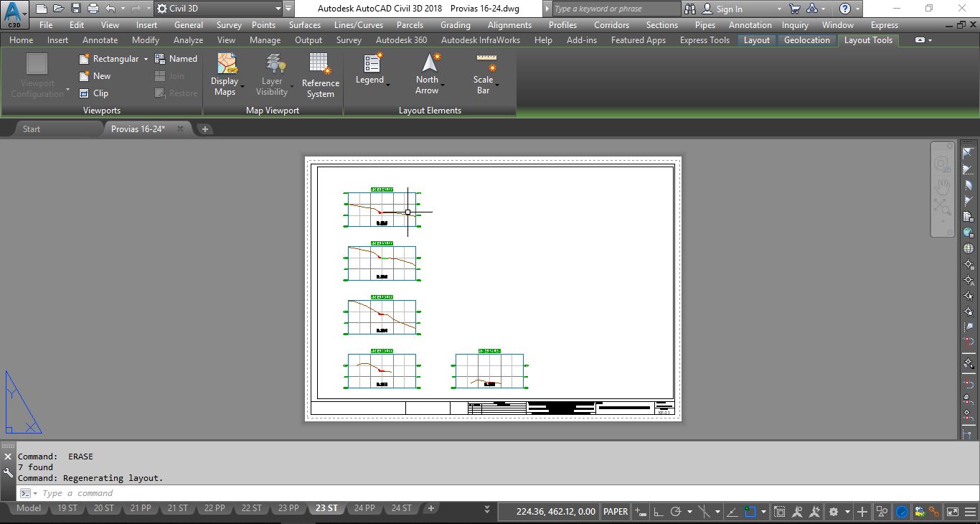Click the layout tabs overflow chevron
Screen dimensions: 980x524
tap(487, 509)
